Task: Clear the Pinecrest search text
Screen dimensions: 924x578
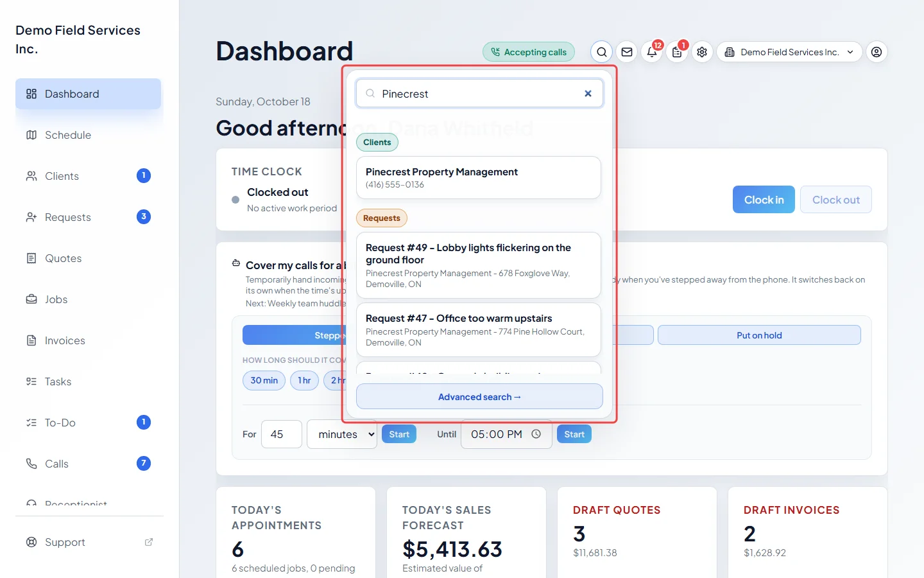Action: [588, 94]
